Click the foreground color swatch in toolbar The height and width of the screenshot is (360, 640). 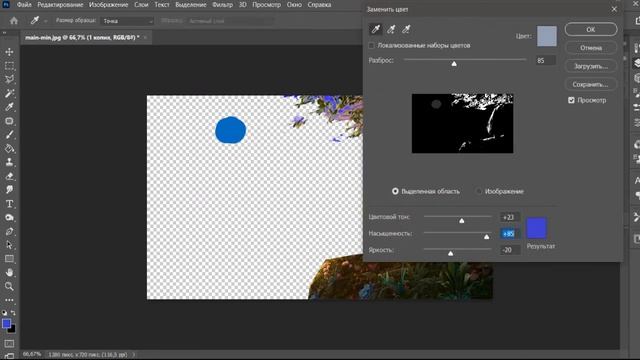6,324
